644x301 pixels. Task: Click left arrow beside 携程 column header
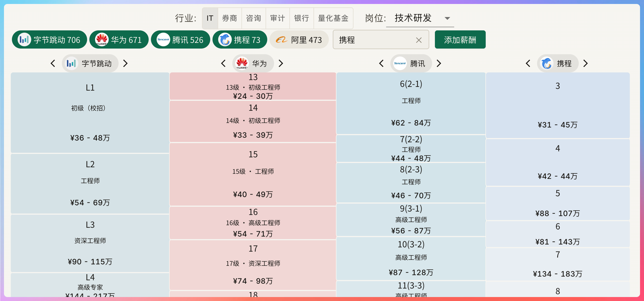[528, 63]
